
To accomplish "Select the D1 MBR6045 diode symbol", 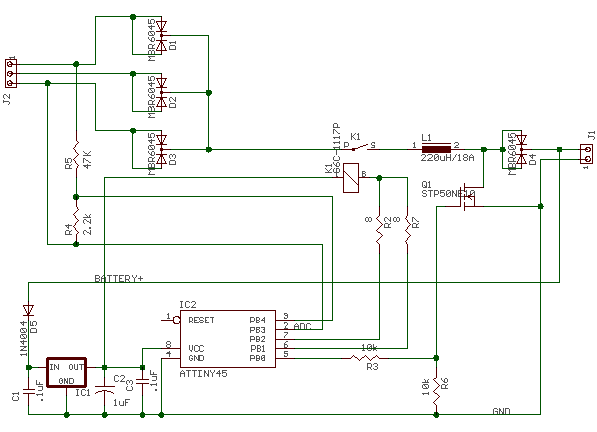I will pyautogui.click(x=161, y=36).
